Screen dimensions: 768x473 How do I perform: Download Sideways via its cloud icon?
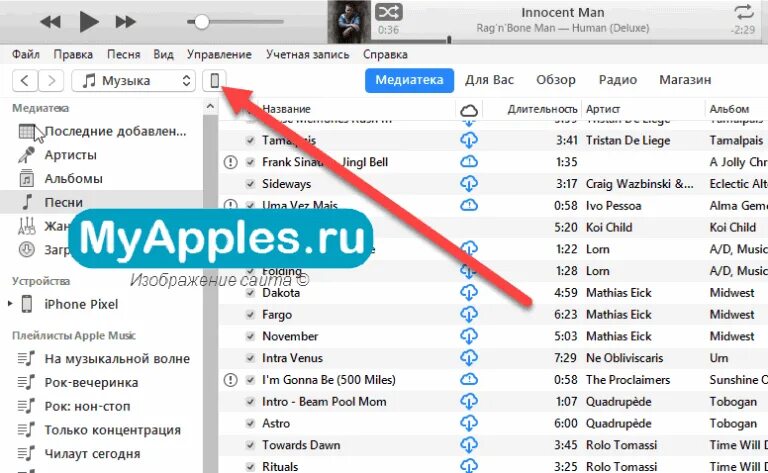[469, 184]
